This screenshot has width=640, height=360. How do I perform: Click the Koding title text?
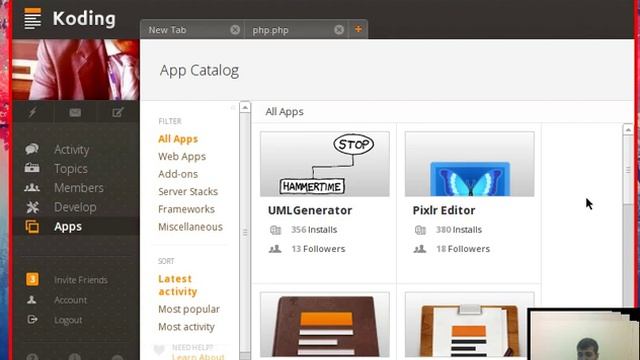84,19
